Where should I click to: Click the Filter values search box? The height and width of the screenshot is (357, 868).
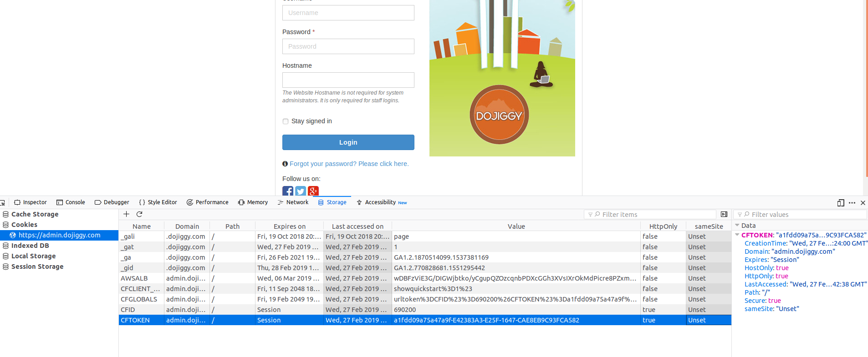[x=800, y=214]
